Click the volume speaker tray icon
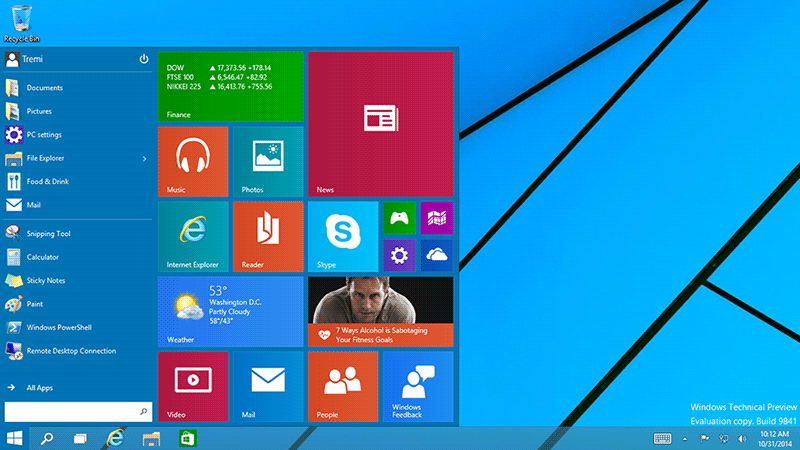 [x=742, y=439]
